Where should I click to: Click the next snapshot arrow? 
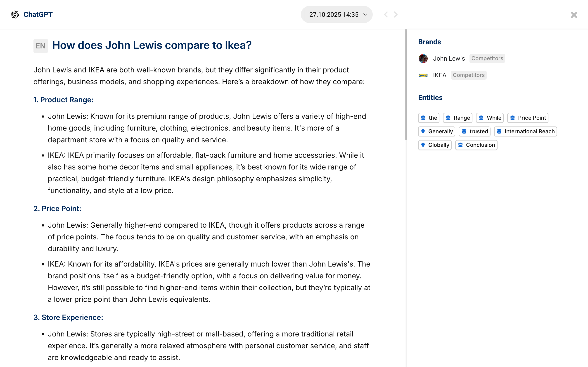[x=396, y=14]
